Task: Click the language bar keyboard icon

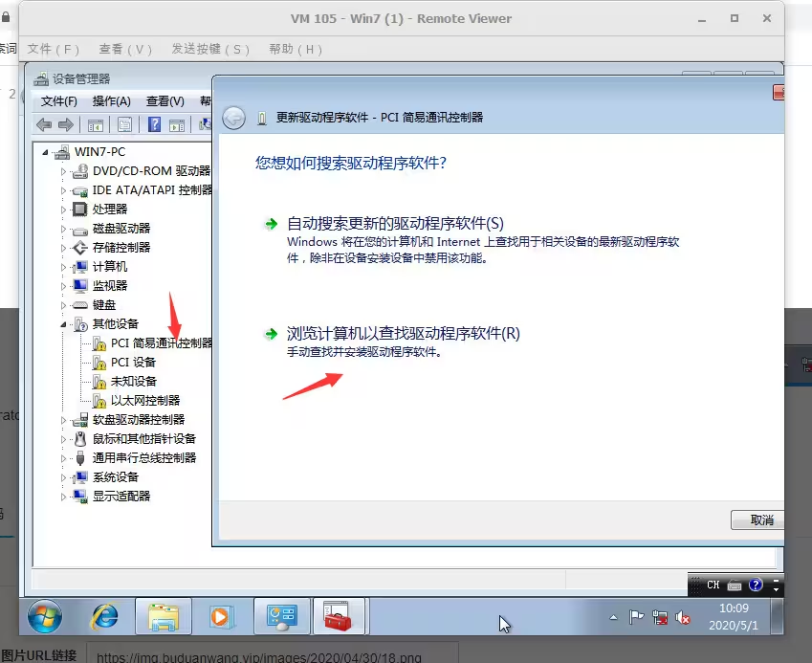Action: (735, 586)
